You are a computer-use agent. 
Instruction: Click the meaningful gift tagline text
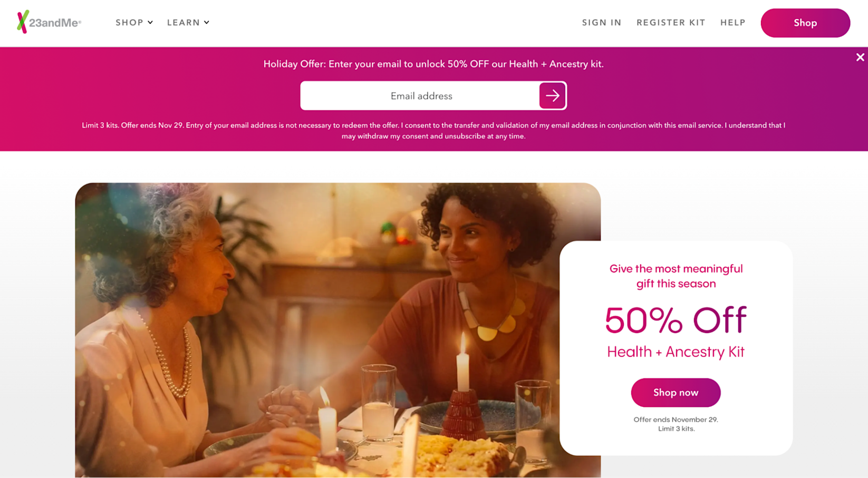coord(676,276)
